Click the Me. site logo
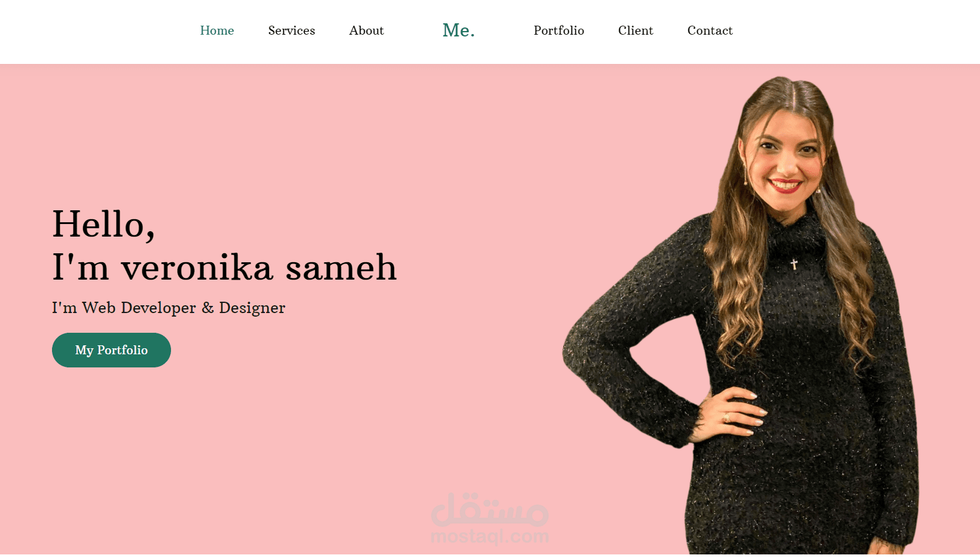 (459, 30)
